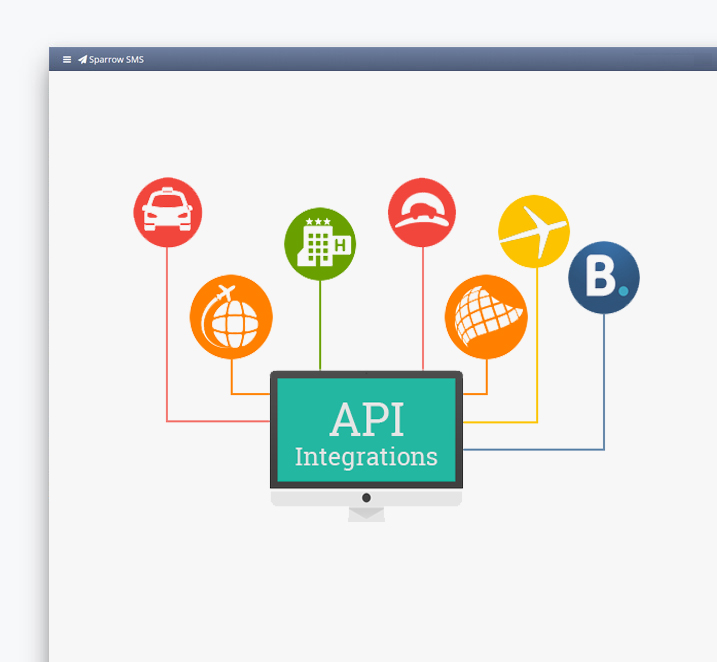Click the 'H' sign on hotel icon
Image resolution: width=717 pixels, height=662 pixels.
click(340, 245)
